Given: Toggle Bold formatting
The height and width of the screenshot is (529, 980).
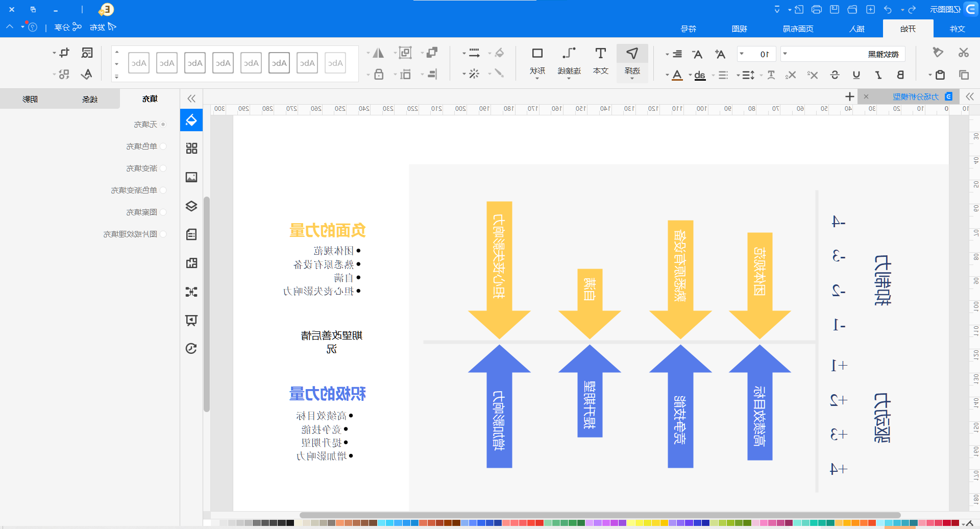Looking at the screenshot, I should [x=900, y=75].
